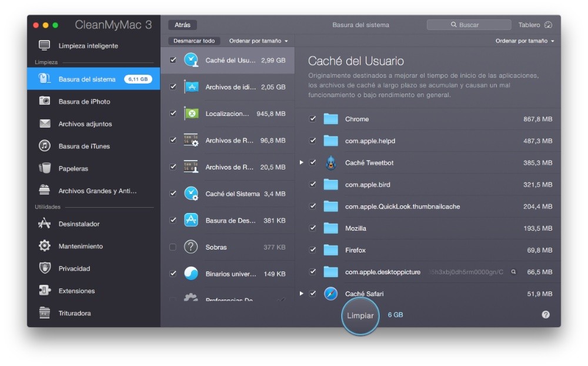The image size is (588, 366).
Task: Click the Archivos de Registro 96,8 MB icon
Action: click(191, 140)
